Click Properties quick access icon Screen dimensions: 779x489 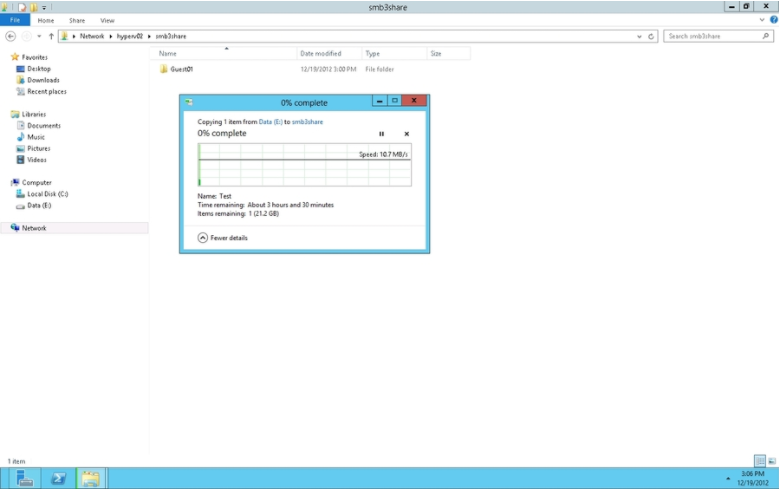(x=22, y=7)
